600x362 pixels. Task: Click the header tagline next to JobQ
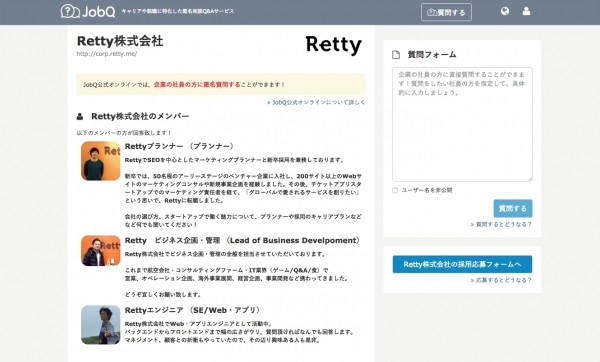pyautogui.click(x=178, y=11)
